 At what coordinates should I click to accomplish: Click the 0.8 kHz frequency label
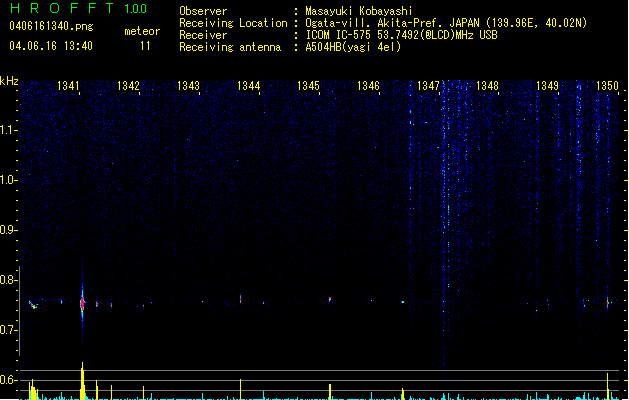coord(8,280)
